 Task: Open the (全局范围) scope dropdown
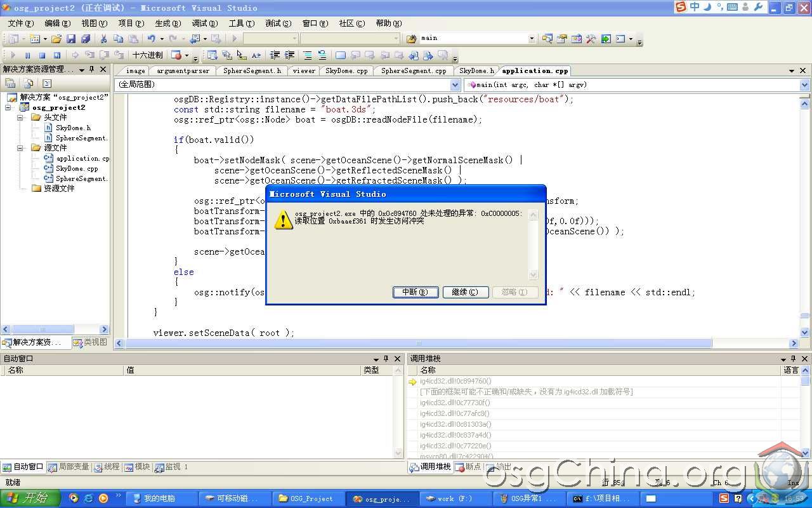coord(455,84)
